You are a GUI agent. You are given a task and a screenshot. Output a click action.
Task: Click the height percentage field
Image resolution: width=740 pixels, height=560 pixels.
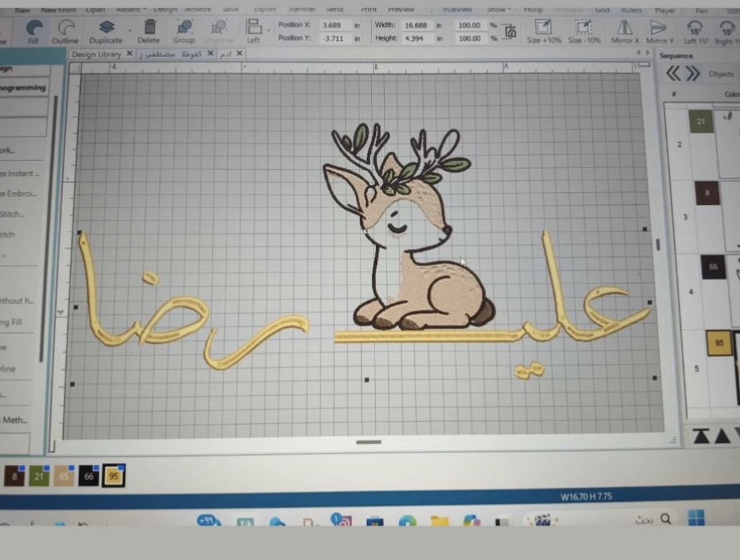pyautogui.click(x=470, y=38)
